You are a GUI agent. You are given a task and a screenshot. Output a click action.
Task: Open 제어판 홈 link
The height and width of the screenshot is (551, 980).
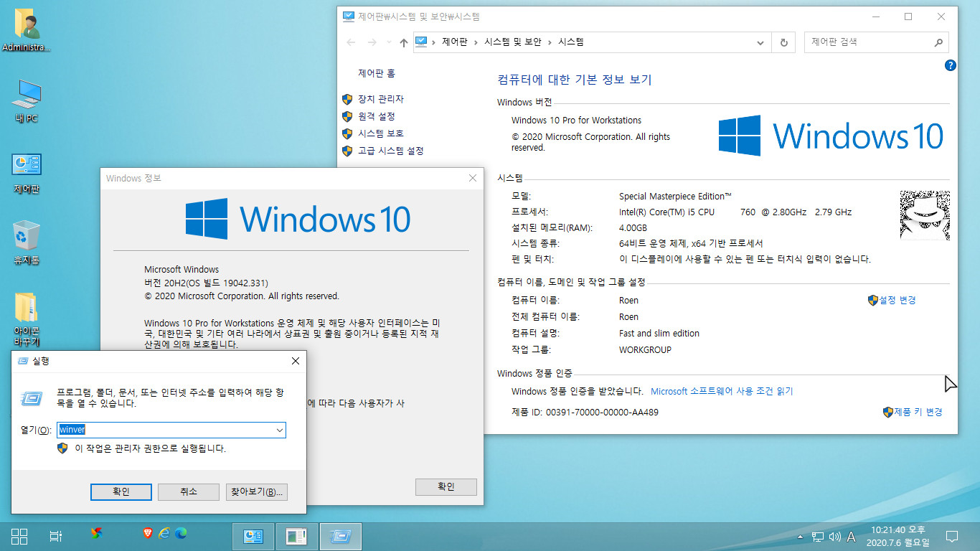377,73
